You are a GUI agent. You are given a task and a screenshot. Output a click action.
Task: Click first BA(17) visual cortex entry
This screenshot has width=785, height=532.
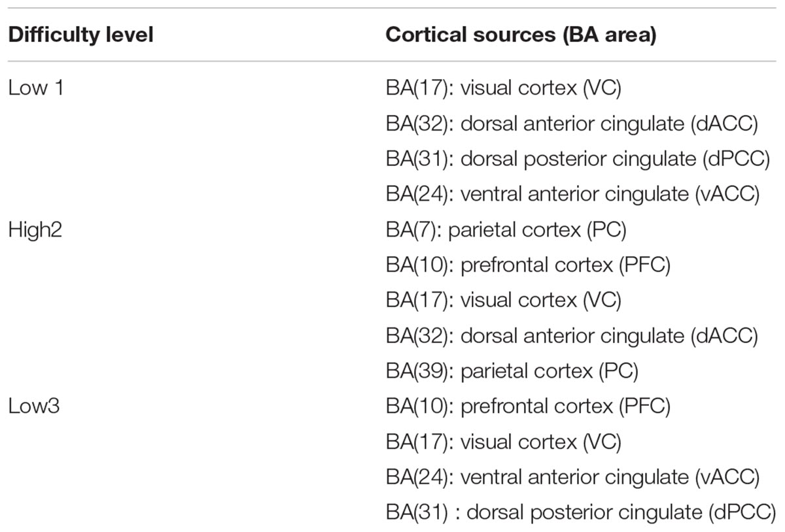tap(503, 88)
